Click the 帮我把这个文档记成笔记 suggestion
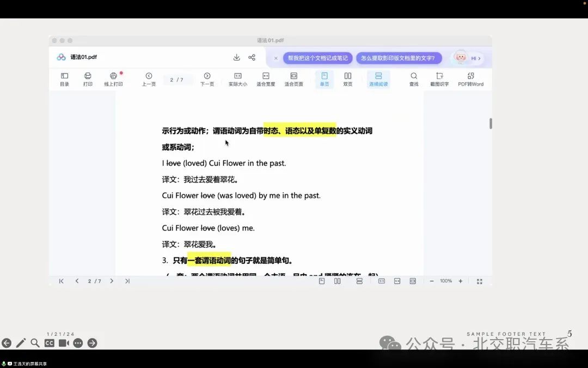588x368 pixels. (317, 58)
